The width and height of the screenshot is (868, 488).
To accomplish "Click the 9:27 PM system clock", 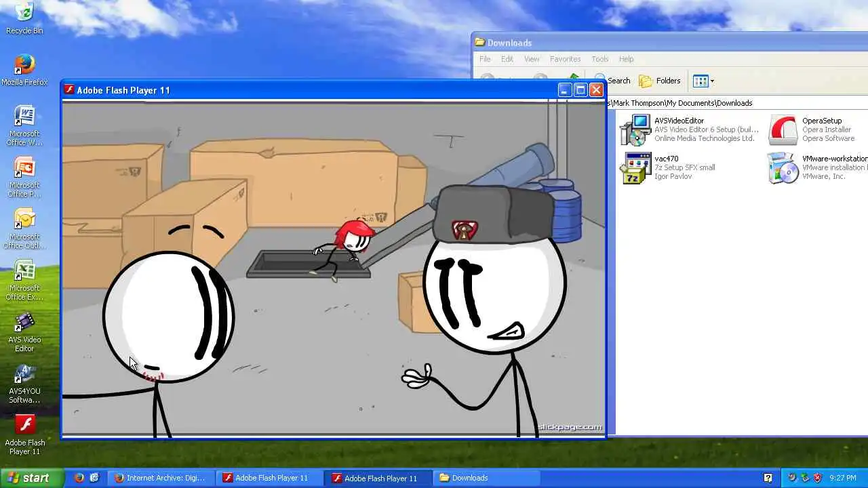I will point(843,478).
